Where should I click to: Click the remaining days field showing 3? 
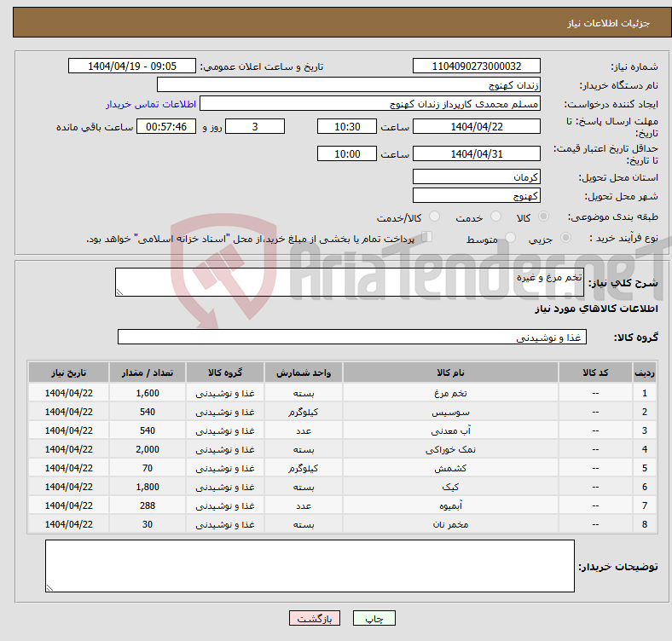coord(255,126)
